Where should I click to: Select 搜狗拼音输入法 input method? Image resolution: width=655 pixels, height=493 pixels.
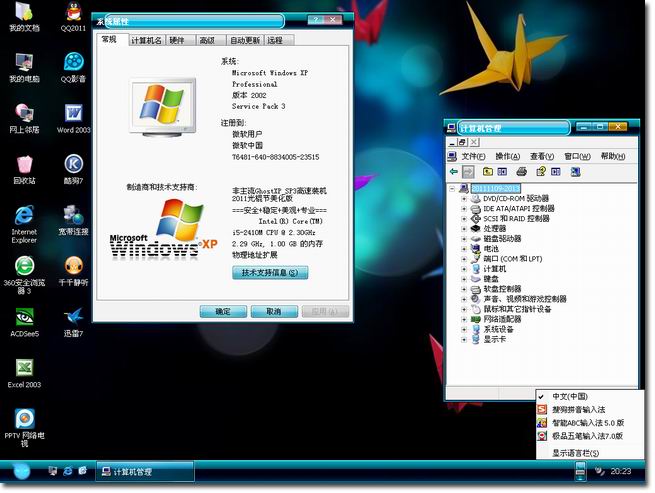coord(589,409)
